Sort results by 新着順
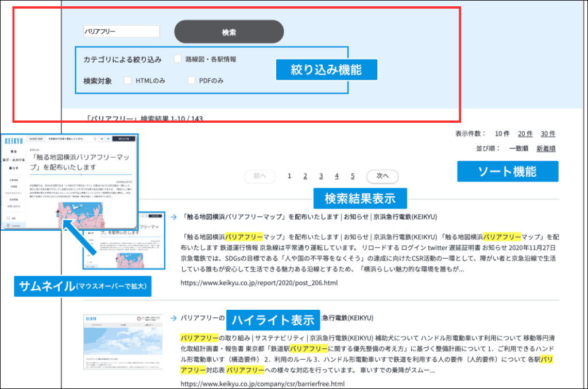The image size is (588, 389). coord(546,149)
